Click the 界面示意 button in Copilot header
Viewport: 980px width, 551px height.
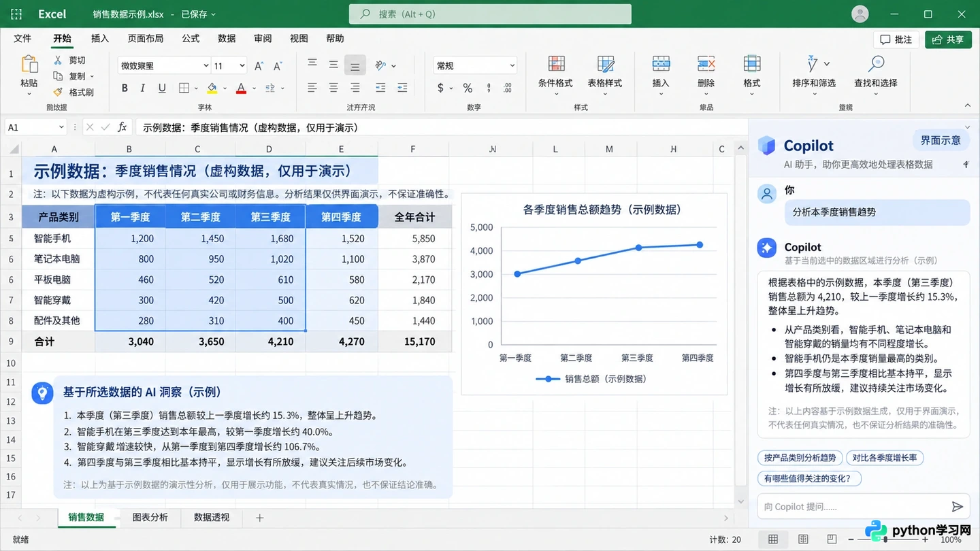pyautogui.click(x=941, y=141)
